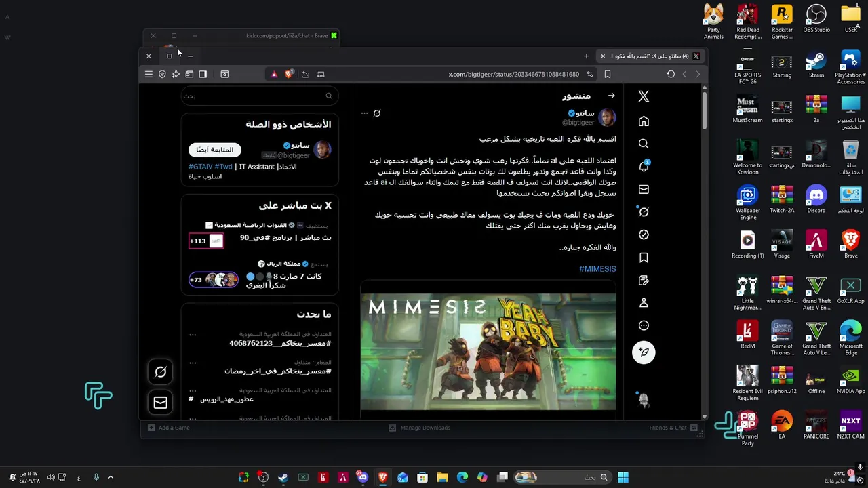Open options dots for first trending topic
The height and width of the screenshot is (488, 868).
pyautogui.click(x=193, y=335)
